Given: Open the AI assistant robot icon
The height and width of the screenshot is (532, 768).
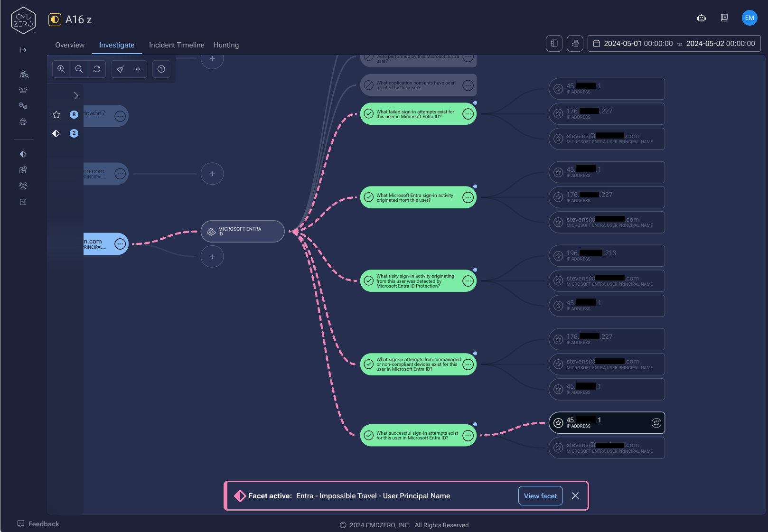Looking at the screenshot, I should [701, 18].
